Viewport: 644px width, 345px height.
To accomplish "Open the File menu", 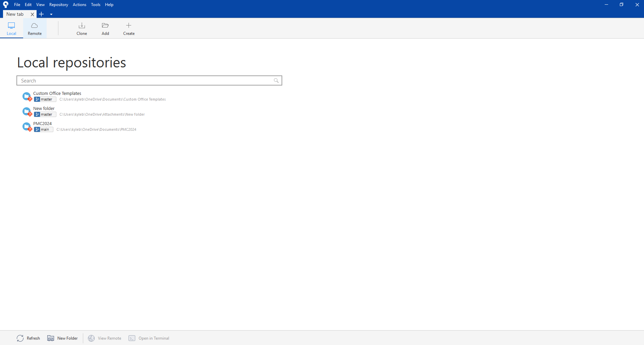I will point(17,5).
